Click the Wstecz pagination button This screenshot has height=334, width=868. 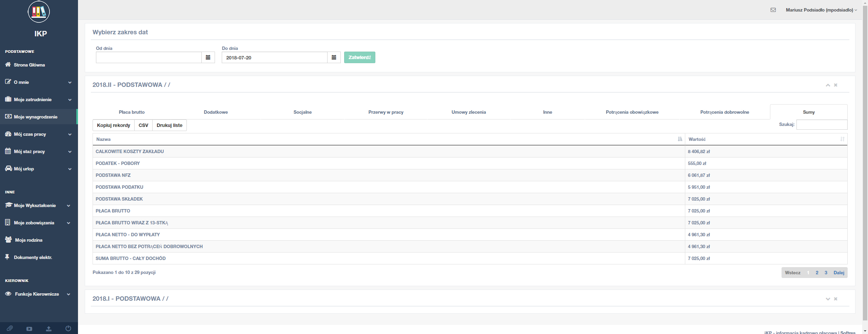[793, 273]
